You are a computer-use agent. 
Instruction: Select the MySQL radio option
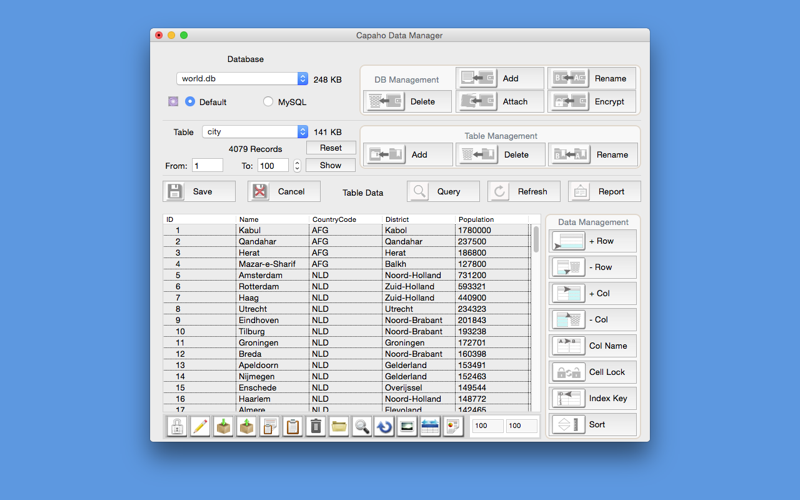pos(268,102)
